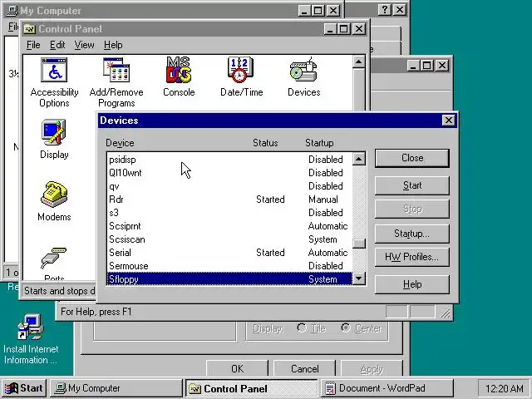Viewport: 532px width, 399px height.
Task: Select the Ql10wnt device row
Action: pos(229,173)
